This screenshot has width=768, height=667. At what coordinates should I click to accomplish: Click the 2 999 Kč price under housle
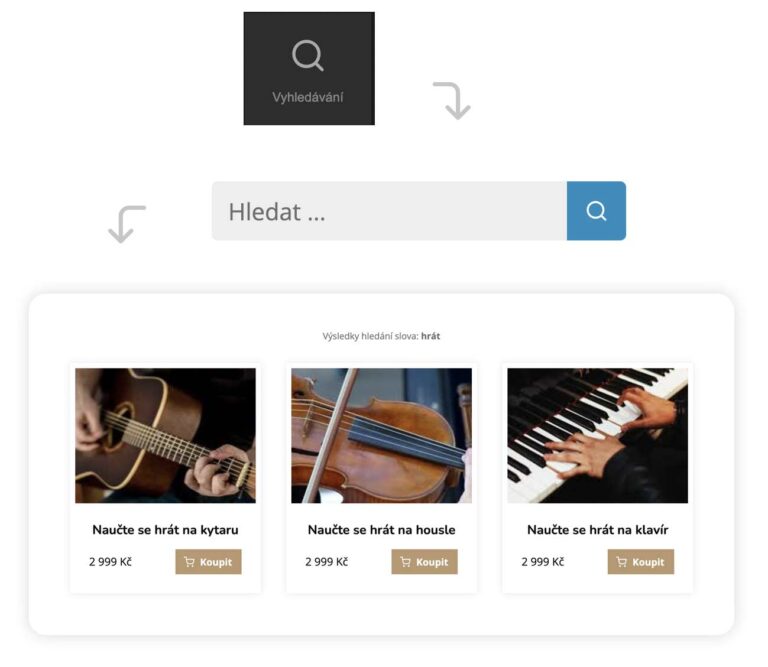326,562
